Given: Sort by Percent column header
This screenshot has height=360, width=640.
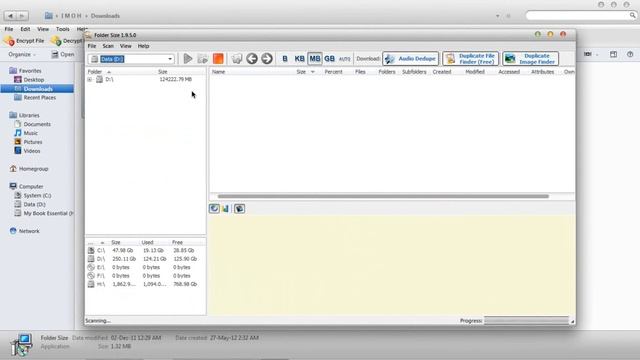Looking at the screenshot, I should click(x=333, y=72).
